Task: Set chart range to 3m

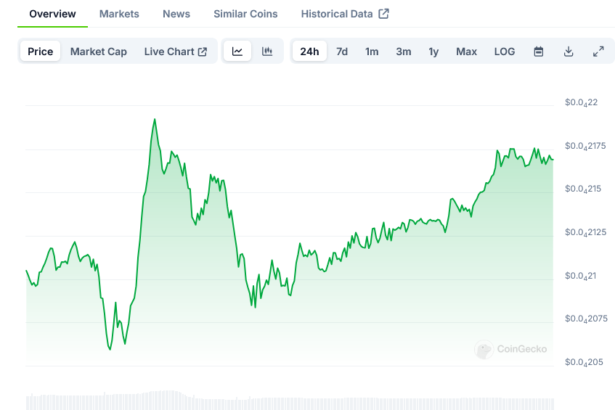Action: tap(403, 51)
